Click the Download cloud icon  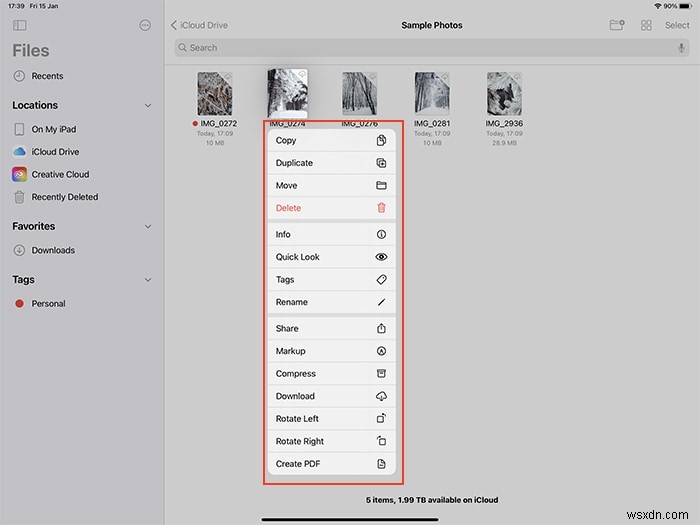381,396
